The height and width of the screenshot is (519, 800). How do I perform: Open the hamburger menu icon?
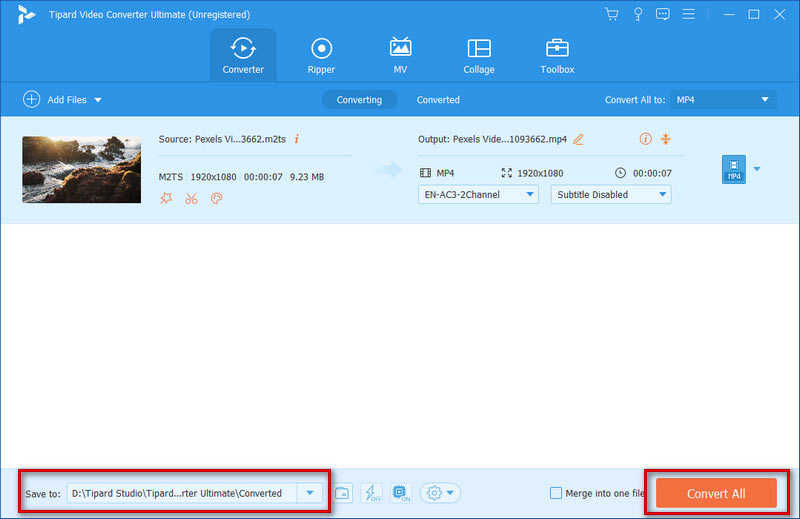click(688, 14)
